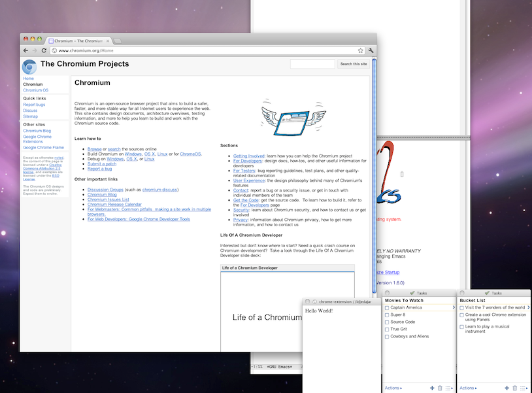Open the Actions menu in Bucket List panel
Viewport: 532px width, 393px height.
(468, 388)
